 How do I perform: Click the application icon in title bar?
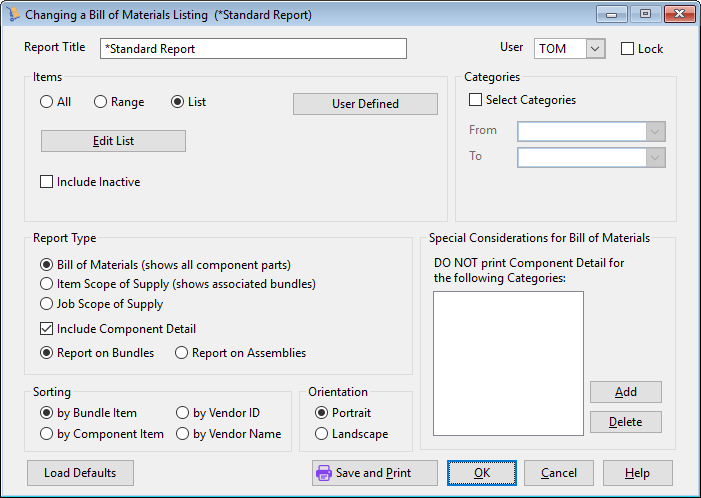pyautogui.click(x=14, y=16)
